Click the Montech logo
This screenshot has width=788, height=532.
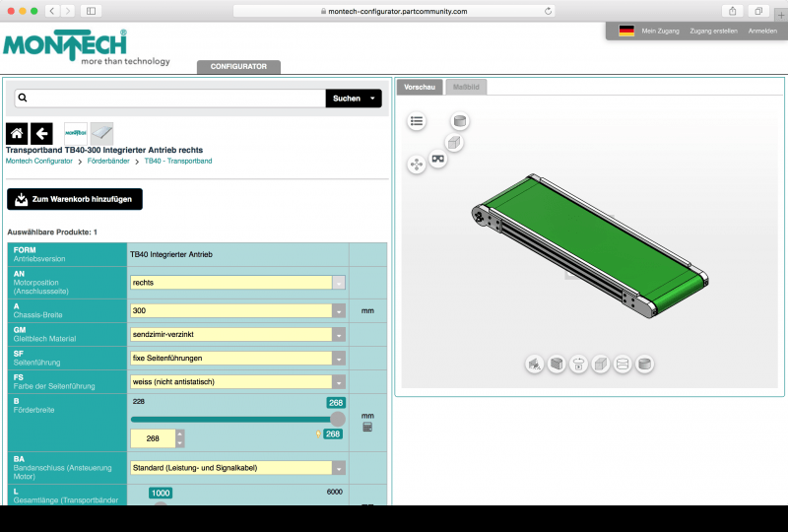point(87,47)
